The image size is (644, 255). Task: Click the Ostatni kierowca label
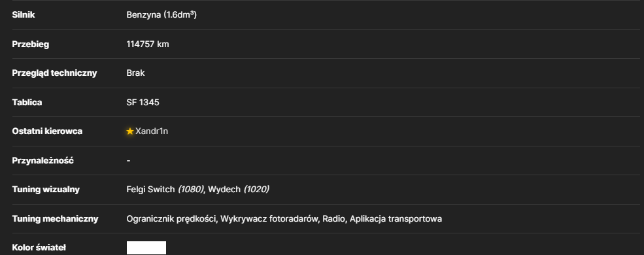[x=47, y=131]
